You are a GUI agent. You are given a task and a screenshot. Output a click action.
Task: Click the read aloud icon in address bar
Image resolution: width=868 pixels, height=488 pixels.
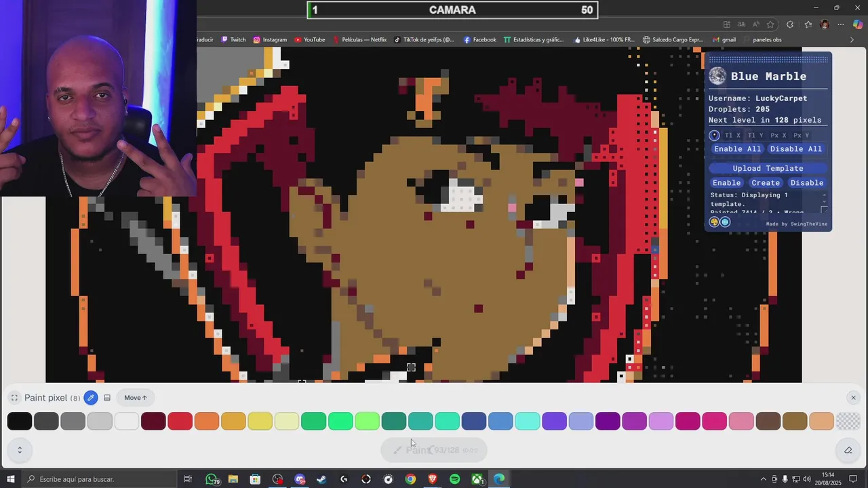(x=755, y=24)
